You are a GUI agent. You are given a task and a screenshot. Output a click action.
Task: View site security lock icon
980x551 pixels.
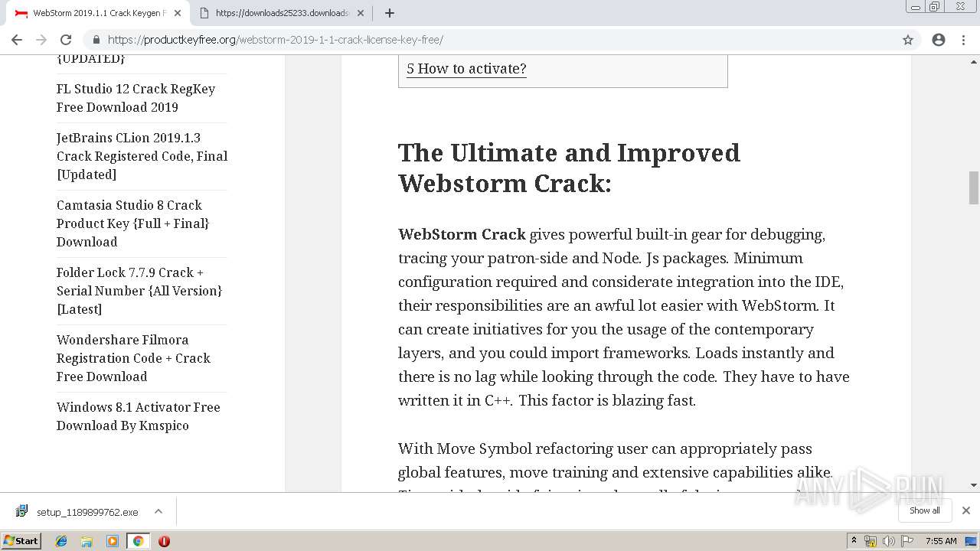(x=96, y=40)
